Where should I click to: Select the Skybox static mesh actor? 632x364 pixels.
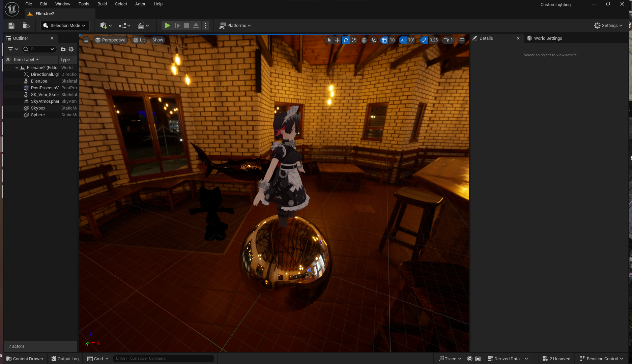pos(40,108)
